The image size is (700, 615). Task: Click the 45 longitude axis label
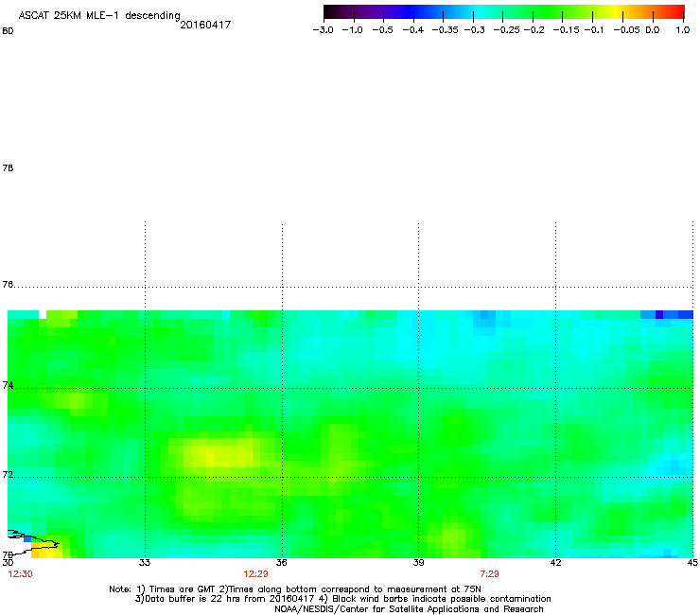692,563
